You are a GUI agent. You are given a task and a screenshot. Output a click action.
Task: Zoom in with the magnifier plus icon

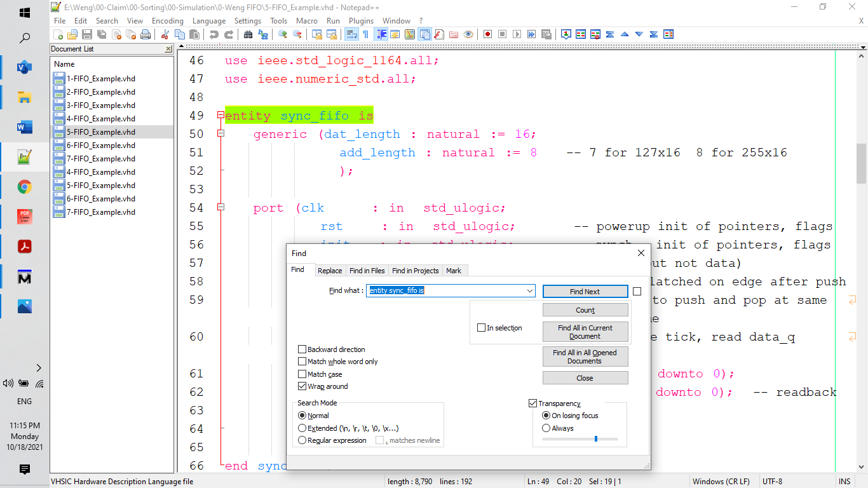coord(282,34)
